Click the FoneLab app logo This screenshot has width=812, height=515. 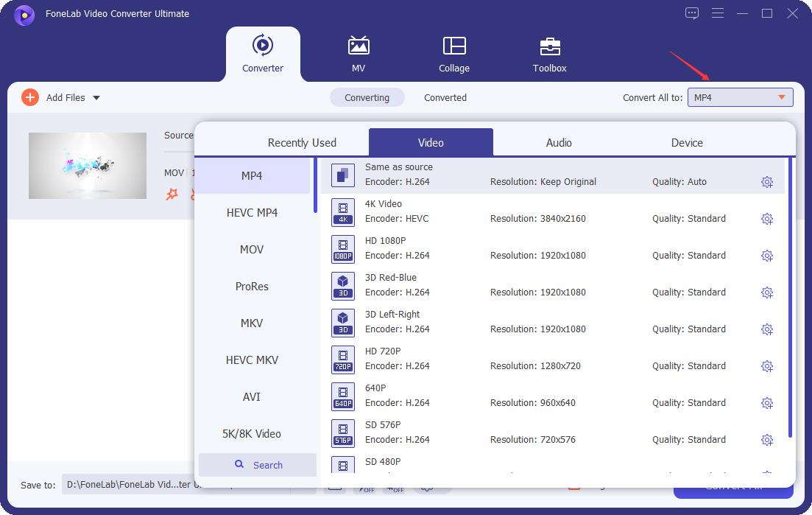tap(24, 15)
